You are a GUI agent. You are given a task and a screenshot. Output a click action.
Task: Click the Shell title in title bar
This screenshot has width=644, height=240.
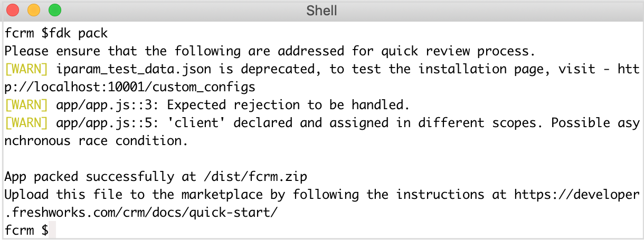[x=322, y=11]
